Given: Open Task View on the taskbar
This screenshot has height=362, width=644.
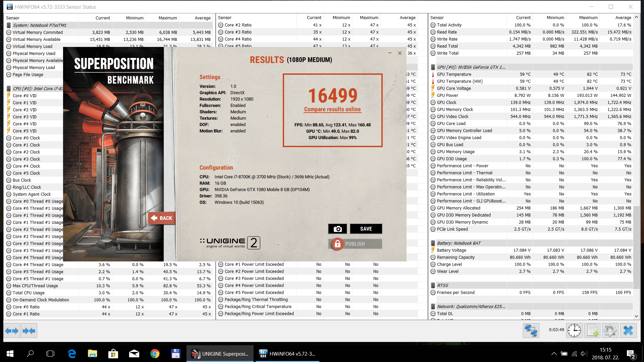Looking at the screenshot, I should point(50,354).
